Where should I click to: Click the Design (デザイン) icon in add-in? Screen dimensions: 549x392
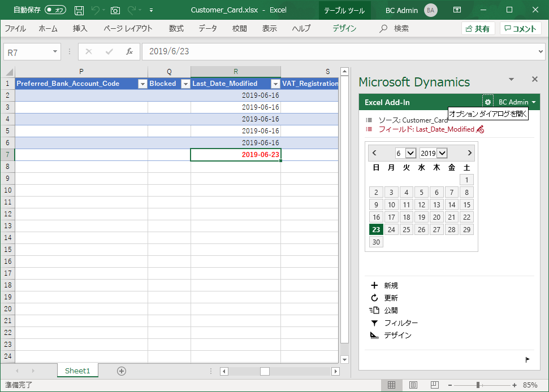pos(374,336)
